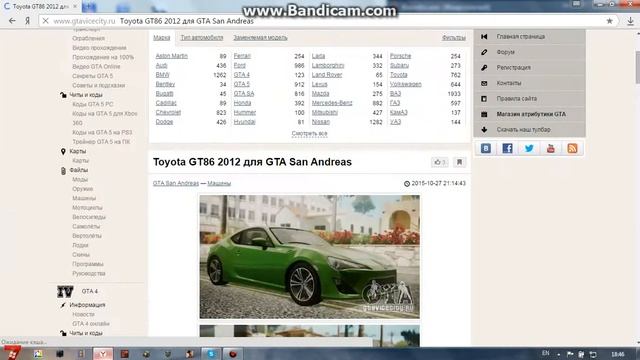Open Facebook social icon

[x=507, y=148]
